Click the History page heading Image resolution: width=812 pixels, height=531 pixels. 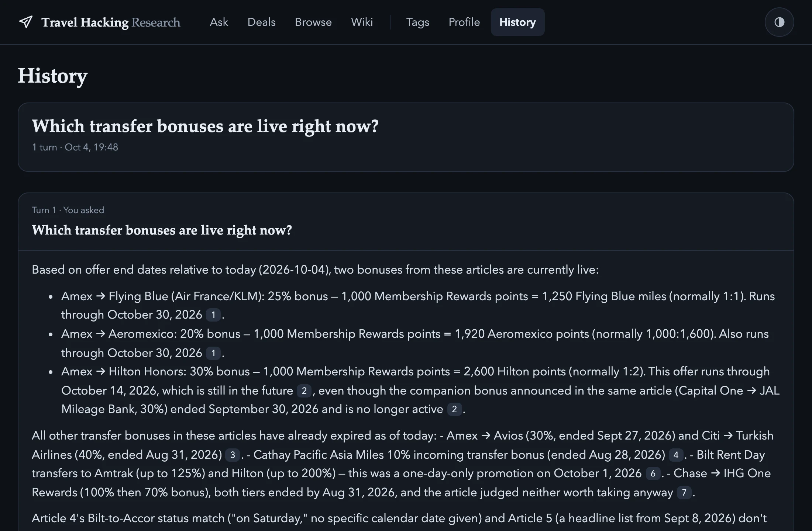tap(52, 76)
